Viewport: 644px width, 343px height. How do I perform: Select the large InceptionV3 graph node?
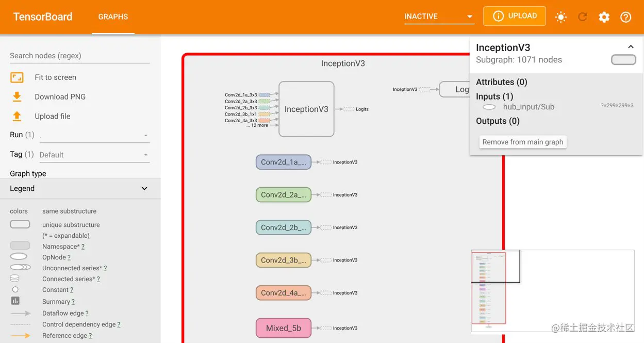click(306, 109)
